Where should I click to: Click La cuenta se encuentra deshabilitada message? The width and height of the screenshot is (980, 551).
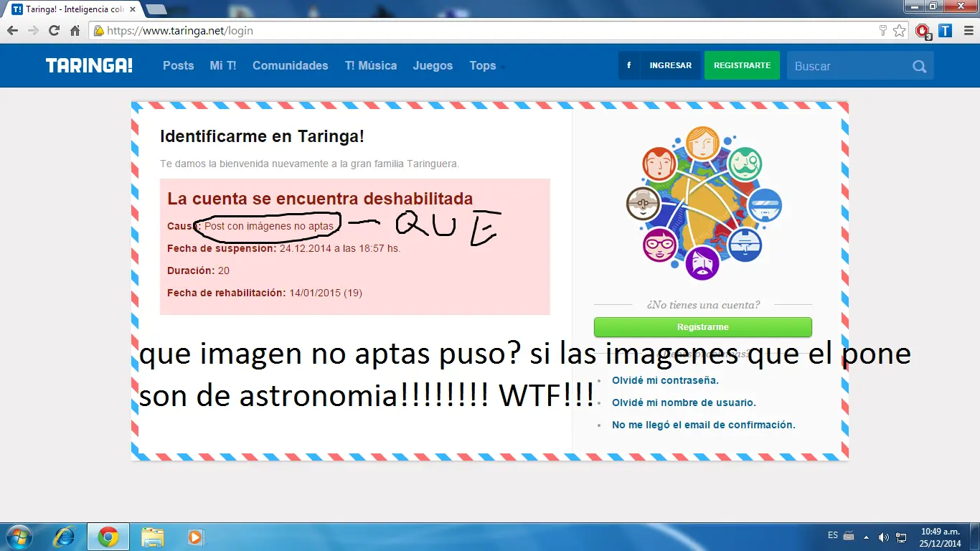click(320, 199)
